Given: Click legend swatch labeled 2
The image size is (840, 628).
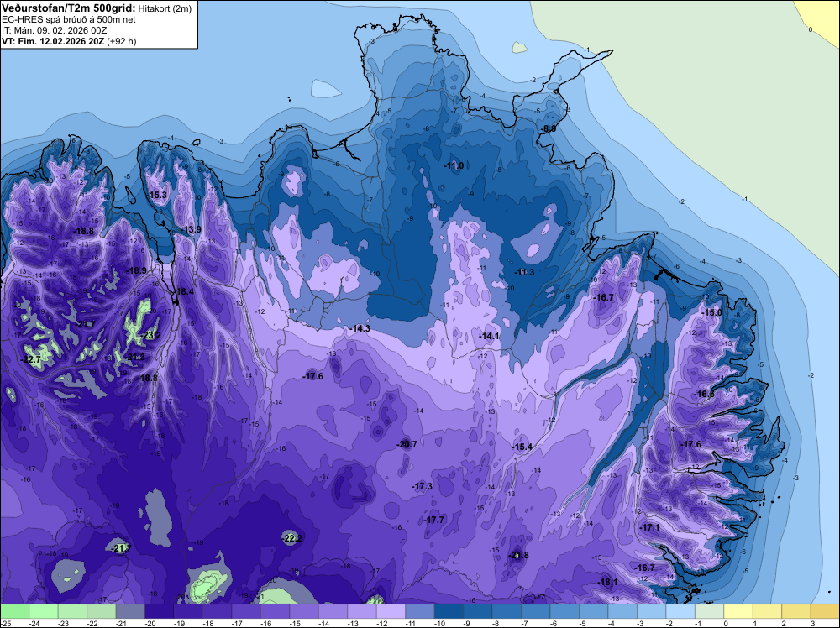Looking at the screenshot, I should pos(795,611).
